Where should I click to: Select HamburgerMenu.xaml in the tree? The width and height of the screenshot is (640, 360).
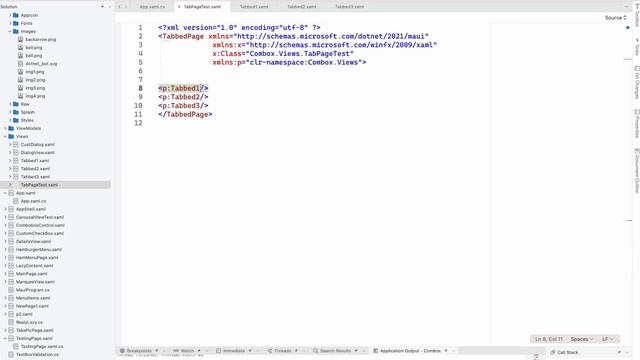(39, 249)
